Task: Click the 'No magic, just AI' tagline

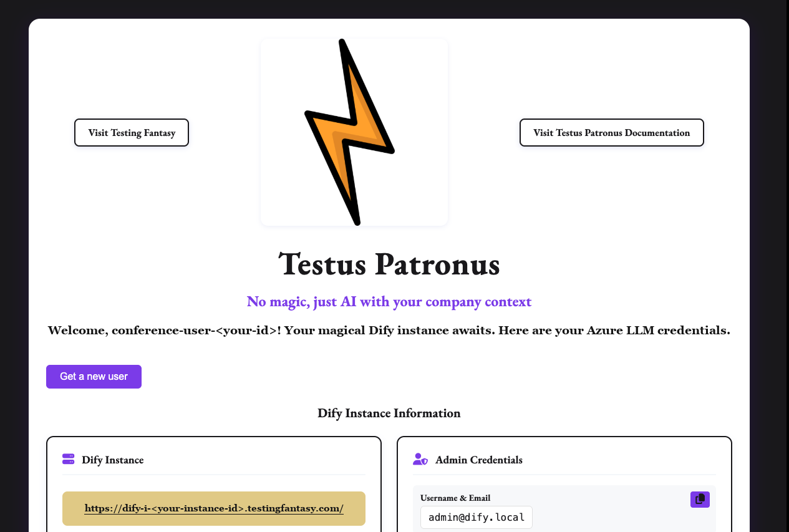Action: [389, 302]
